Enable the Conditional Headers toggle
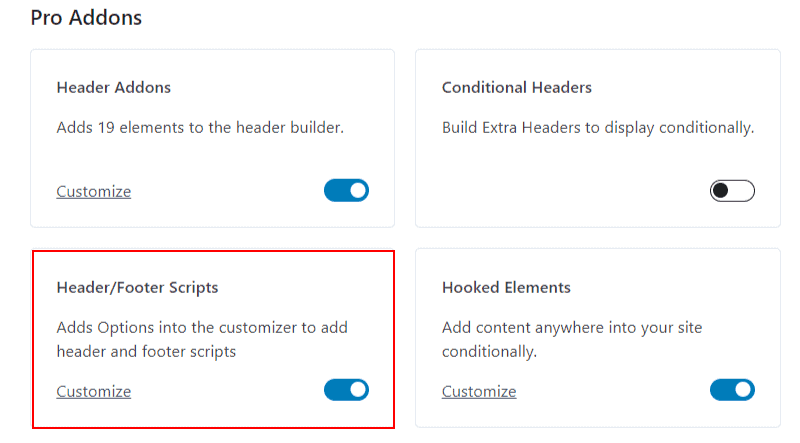The height and width of the screenshot is (443, 800). (732, 191)
